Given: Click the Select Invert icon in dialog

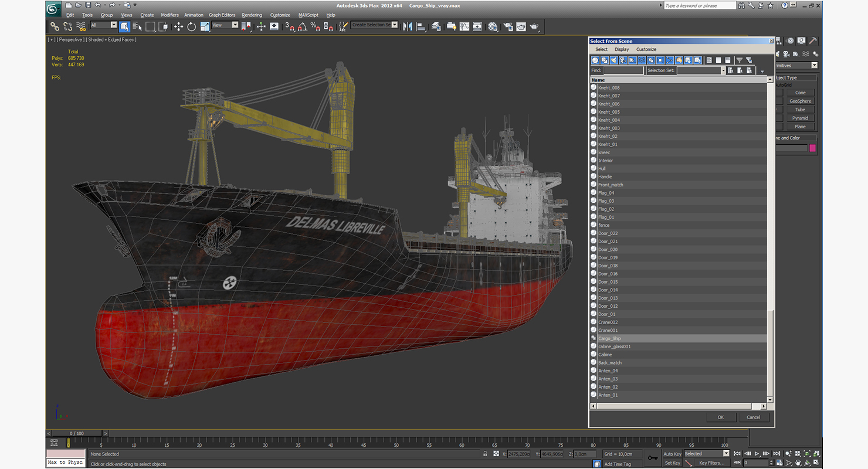Looking at the screenshot, I should click(x=728, y=60).
